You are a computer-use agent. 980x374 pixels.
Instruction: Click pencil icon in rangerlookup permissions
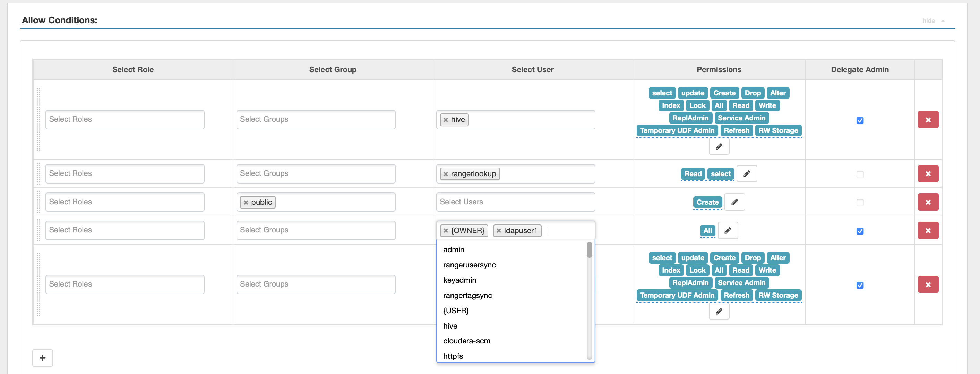click(x=746, y=174)
